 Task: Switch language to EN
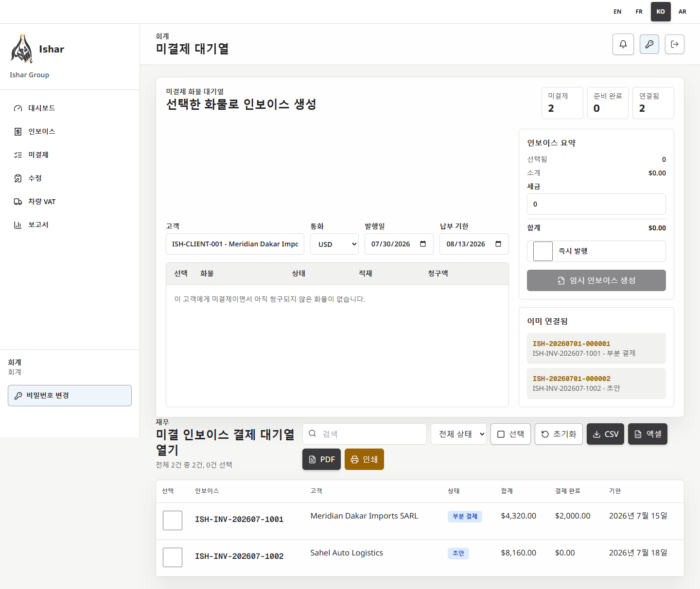617,12
